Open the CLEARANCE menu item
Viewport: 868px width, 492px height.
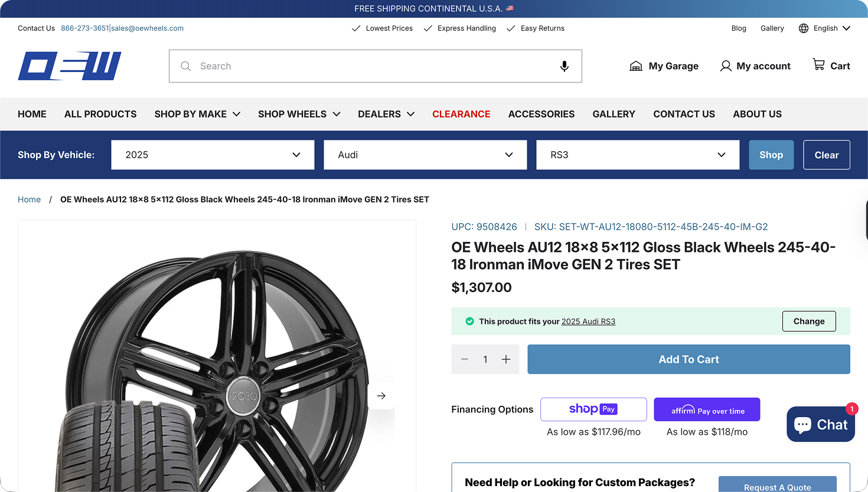coord(461,114)
